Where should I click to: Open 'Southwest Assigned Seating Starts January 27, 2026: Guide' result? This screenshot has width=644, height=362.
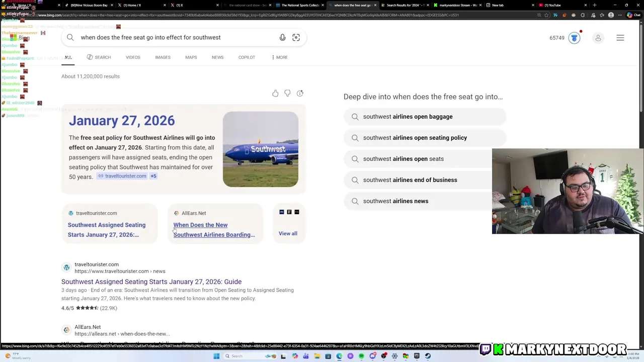point(151,282)
